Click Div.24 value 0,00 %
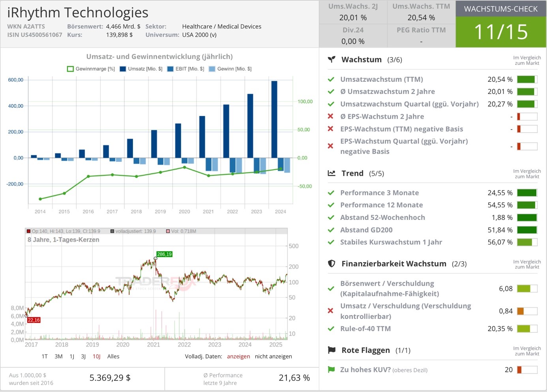 pos(353,41)
